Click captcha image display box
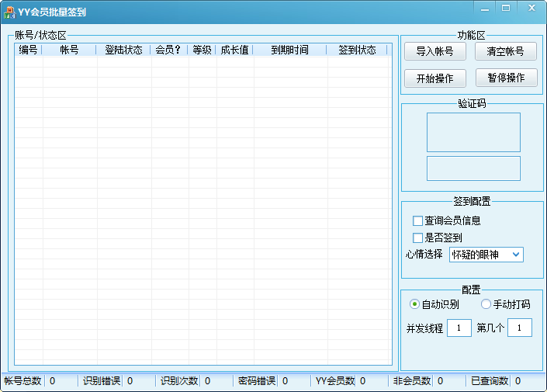 (x=473, y=132)
